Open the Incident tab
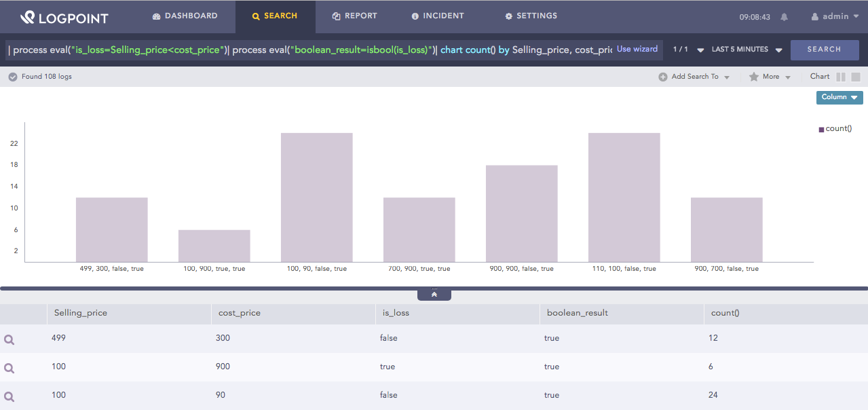The image size is (868, 410). click(x=437, y=16)
